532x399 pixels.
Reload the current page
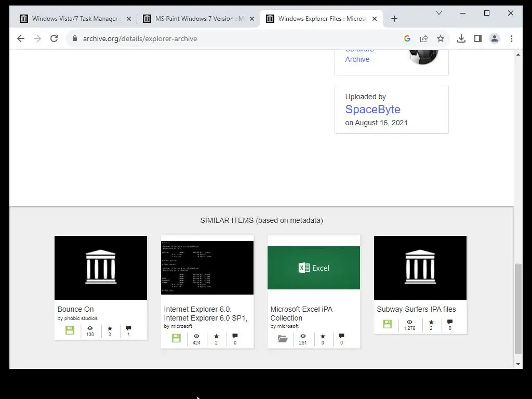[x=54, y=38]
